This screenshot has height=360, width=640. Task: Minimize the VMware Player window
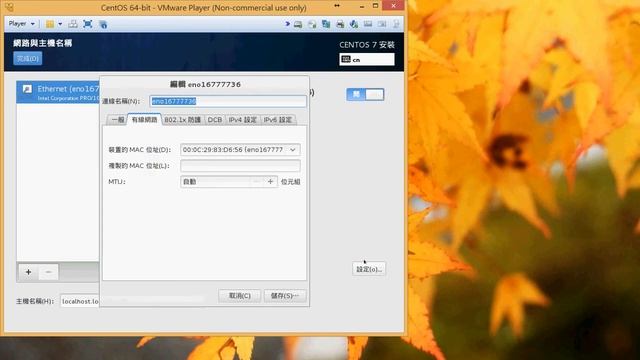pyautogui.click(x=362, y=6)
